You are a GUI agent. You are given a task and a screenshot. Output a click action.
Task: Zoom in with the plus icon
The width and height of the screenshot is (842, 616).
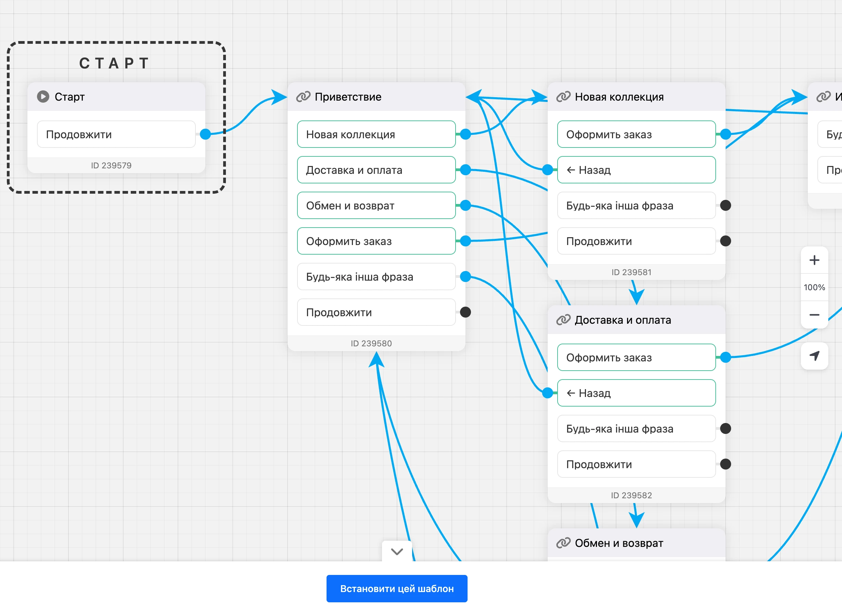tap(814, 260)
